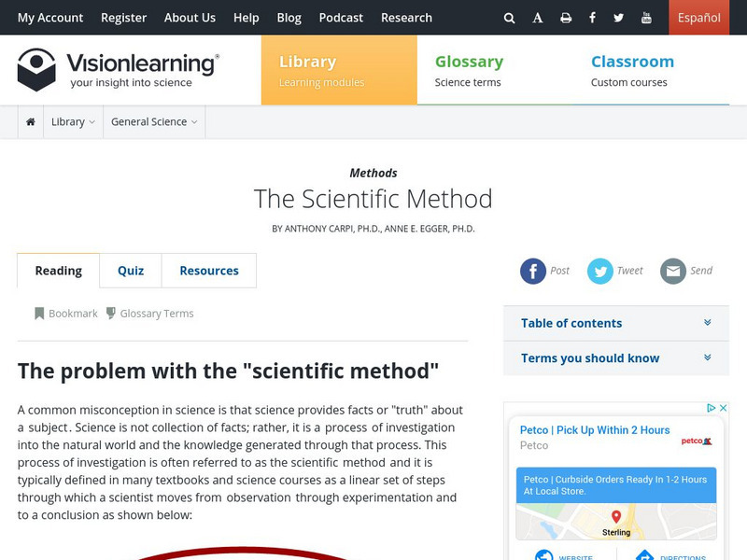Toggle Glossary Terms highlighting
Image resolution: width=747 pixels, height=560 pixels.
click(x=149, y=314)
